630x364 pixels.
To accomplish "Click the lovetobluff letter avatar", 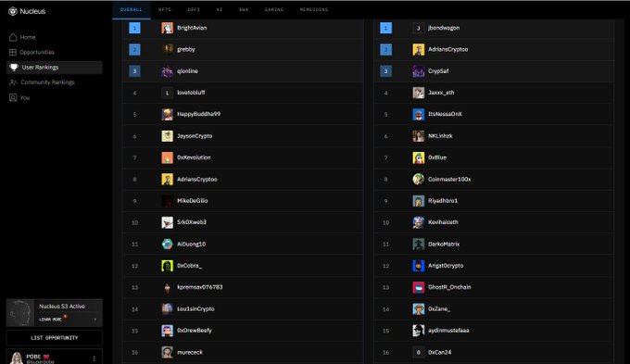I will [167, 93].
